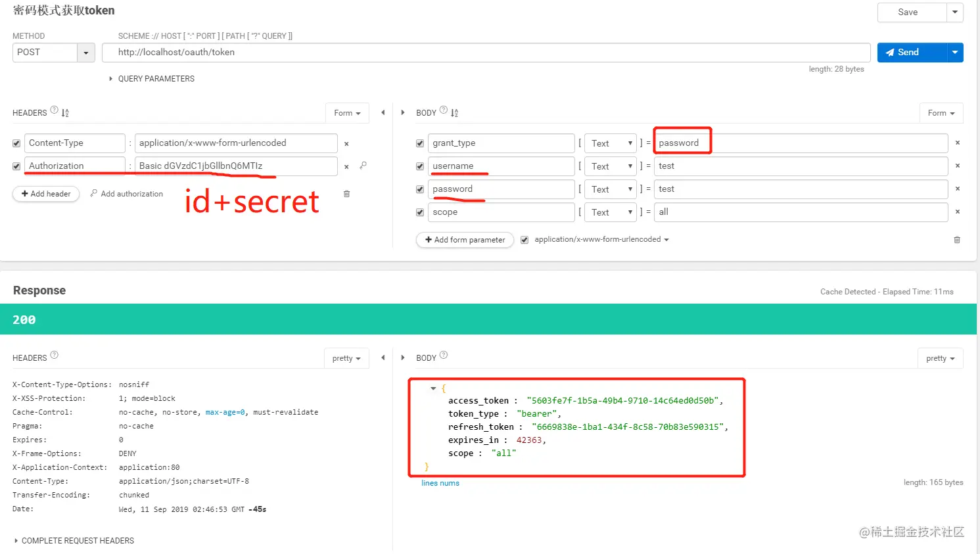Open response headers pretty view dropdown
This screenshot has width=980, height=554.
(x=346, y=358)
